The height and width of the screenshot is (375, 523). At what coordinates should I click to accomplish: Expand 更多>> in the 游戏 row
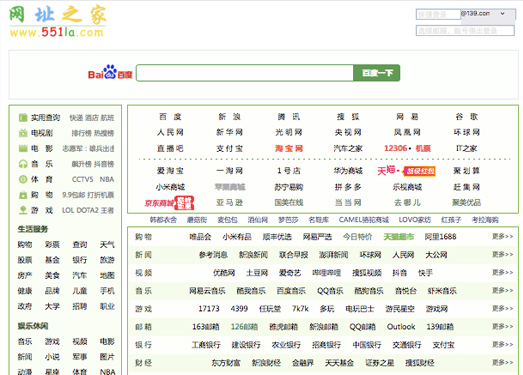502,309
